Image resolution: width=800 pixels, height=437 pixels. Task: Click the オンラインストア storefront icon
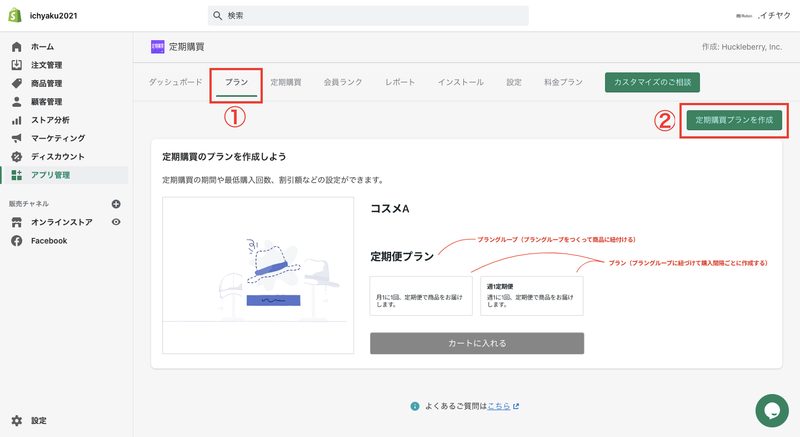(x=17, y=222)
